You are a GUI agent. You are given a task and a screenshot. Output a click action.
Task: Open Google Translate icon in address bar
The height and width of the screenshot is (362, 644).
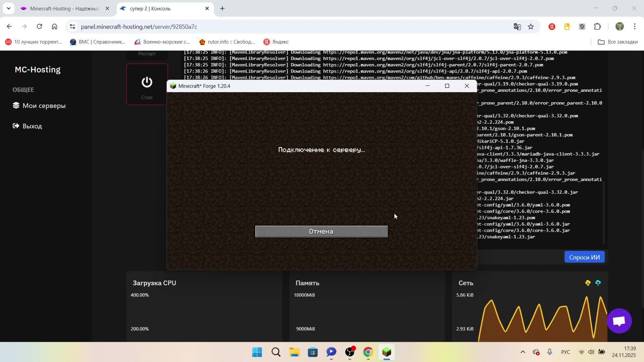(517, 27)
